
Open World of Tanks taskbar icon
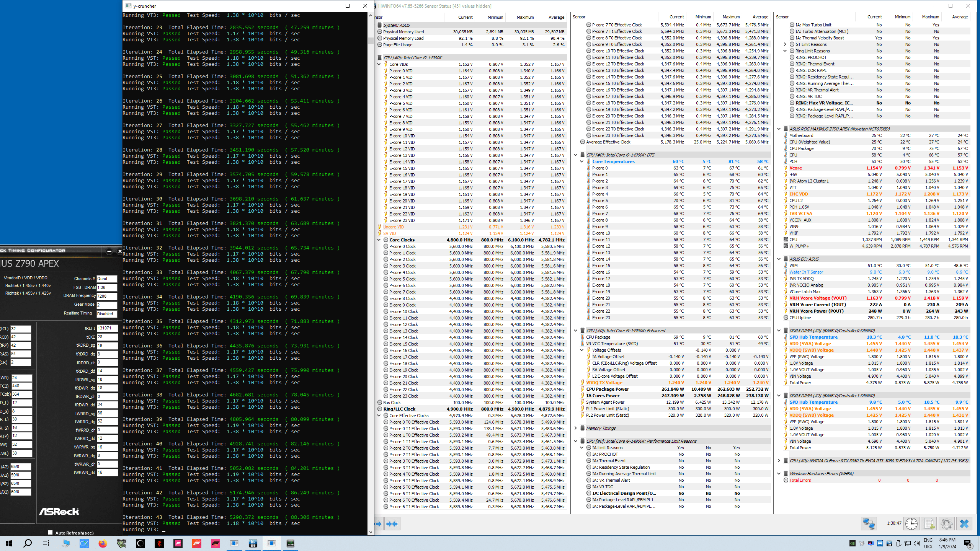[122, 543]
